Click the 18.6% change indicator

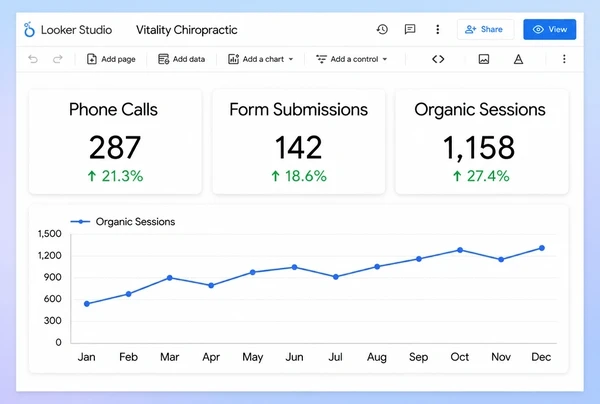click(x=299, y=176)
